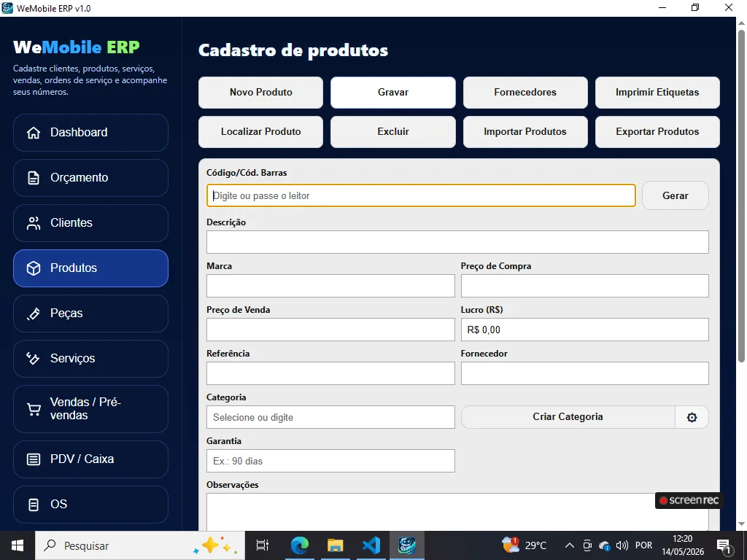Image resolution: width=747 pixels, height=560 pixels.
Task: Open category settings gear icon
Action: [692, 417]
